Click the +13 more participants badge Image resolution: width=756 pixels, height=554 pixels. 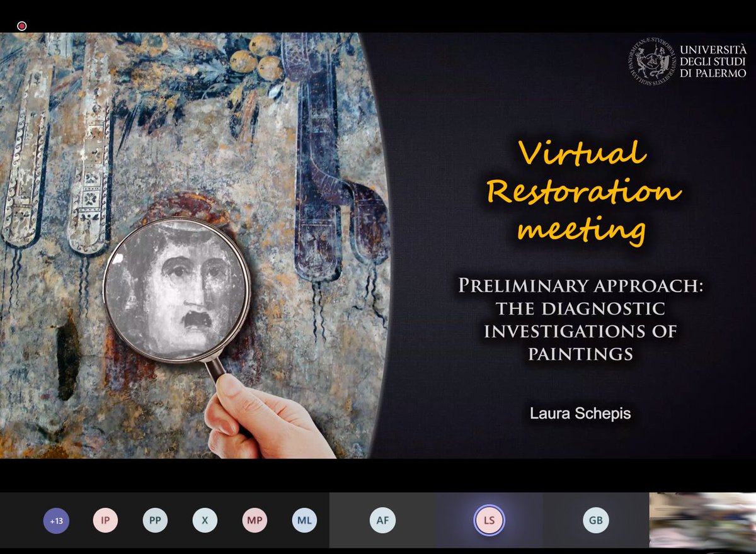pos(56,521)
